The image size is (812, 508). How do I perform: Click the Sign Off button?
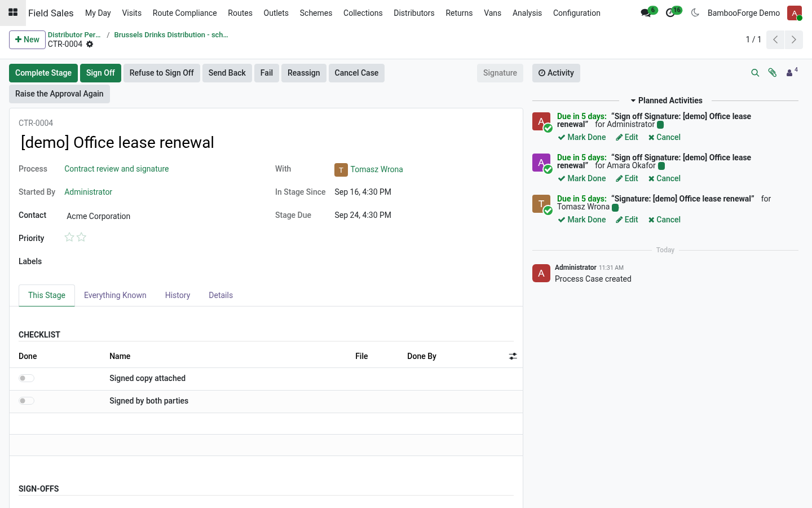tap(100, 73)
